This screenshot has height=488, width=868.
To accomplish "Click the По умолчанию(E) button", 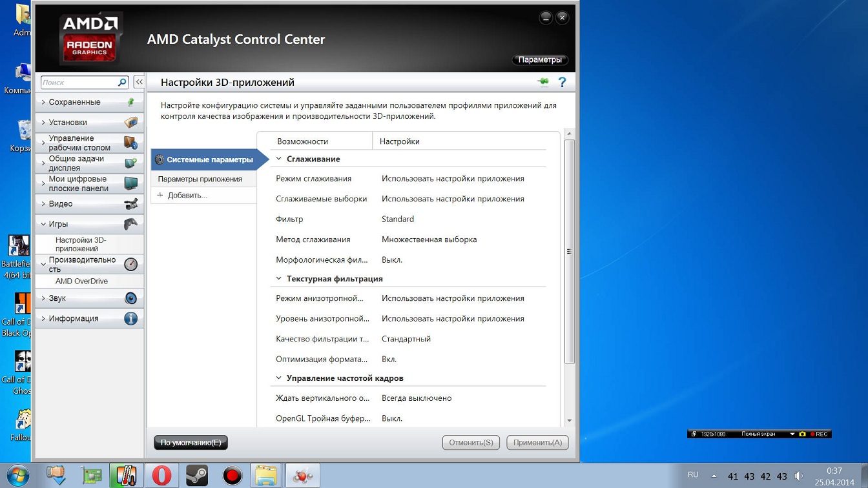I will [191, 442].
